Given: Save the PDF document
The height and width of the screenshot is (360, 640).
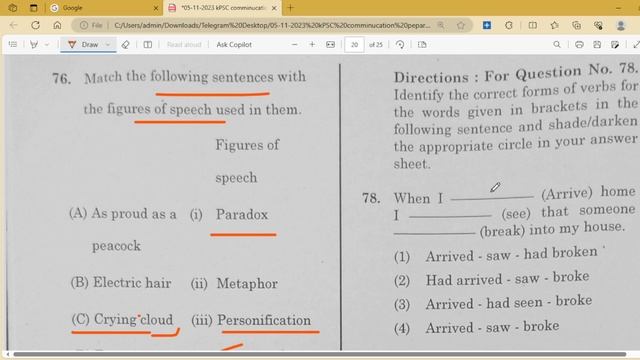Looking at the screenshot, I should click(597, 44).
